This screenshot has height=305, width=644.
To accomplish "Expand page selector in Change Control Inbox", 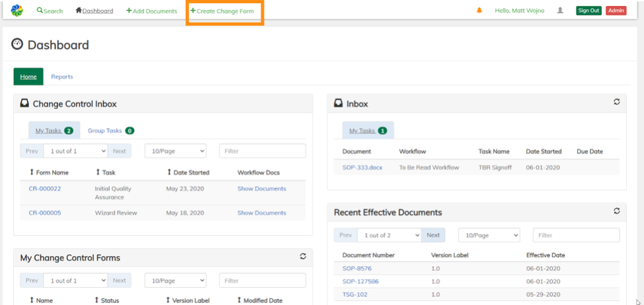I will [75, 151].
